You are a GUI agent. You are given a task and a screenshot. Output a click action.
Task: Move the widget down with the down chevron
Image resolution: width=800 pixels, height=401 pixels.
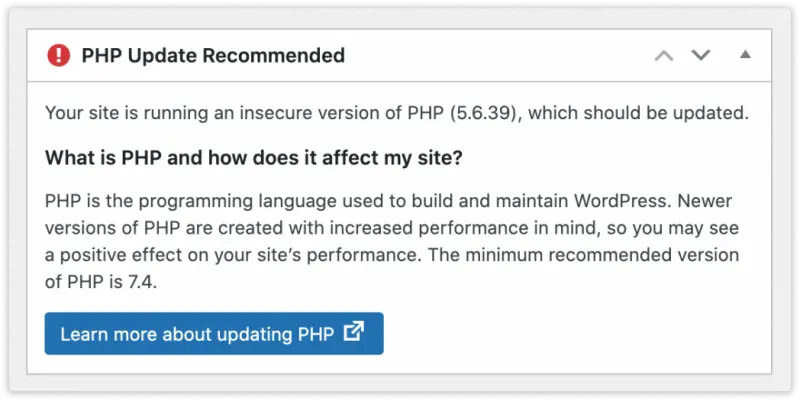(x=701, y=55)
